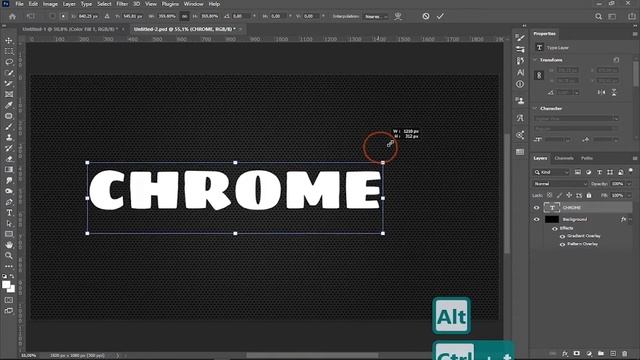This screenshot has width=640, height=360.
Task: Select the Rectangle shape tool
Action: coord(9,234)
